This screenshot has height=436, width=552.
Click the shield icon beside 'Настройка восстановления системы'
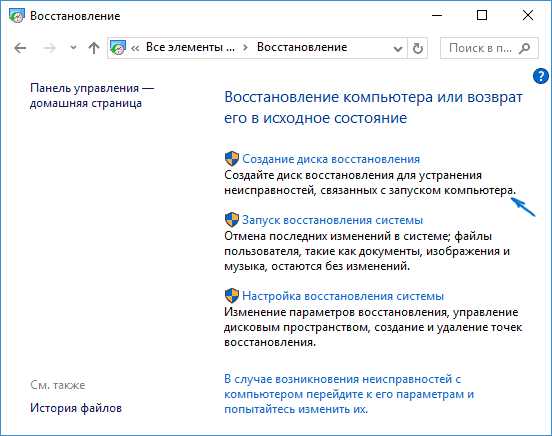tap(232, 295)
